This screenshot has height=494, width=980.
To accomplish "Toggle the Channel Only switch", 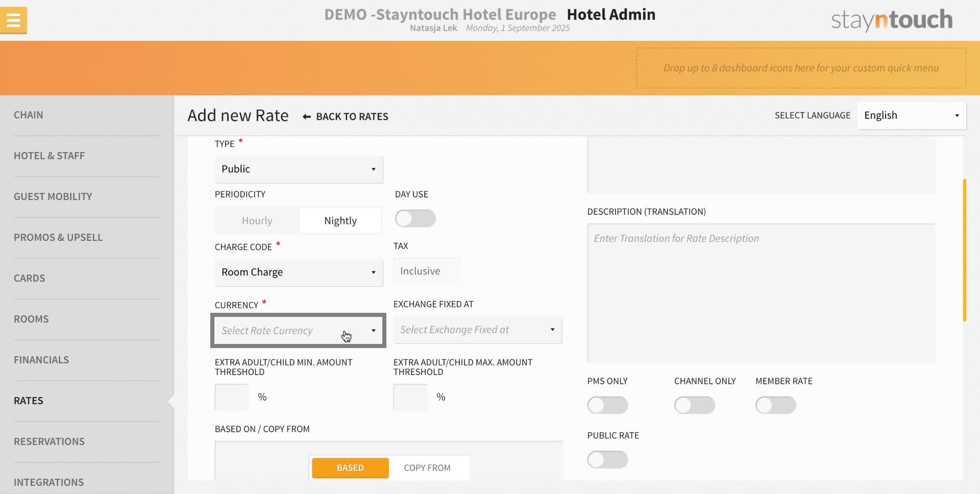I will pyautogui.click(x=694, y=405).
